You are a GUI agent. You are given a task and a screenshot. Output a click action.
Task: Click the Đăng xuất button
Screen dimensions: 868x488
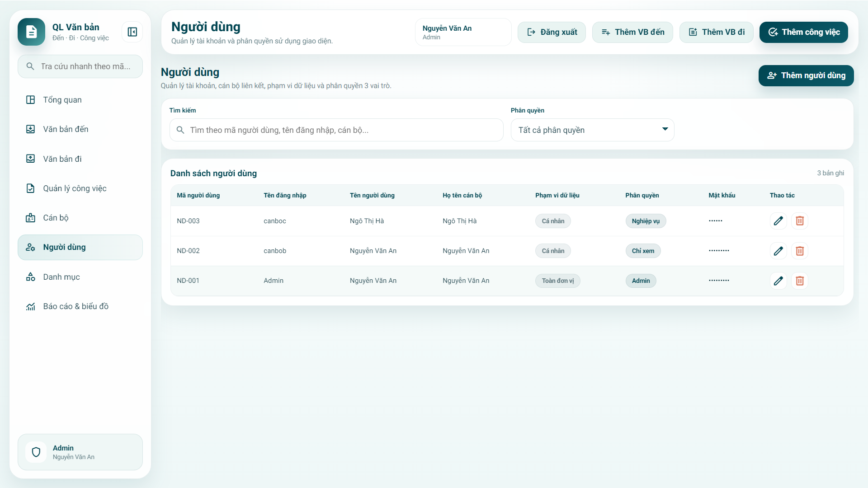click(552, 32)
